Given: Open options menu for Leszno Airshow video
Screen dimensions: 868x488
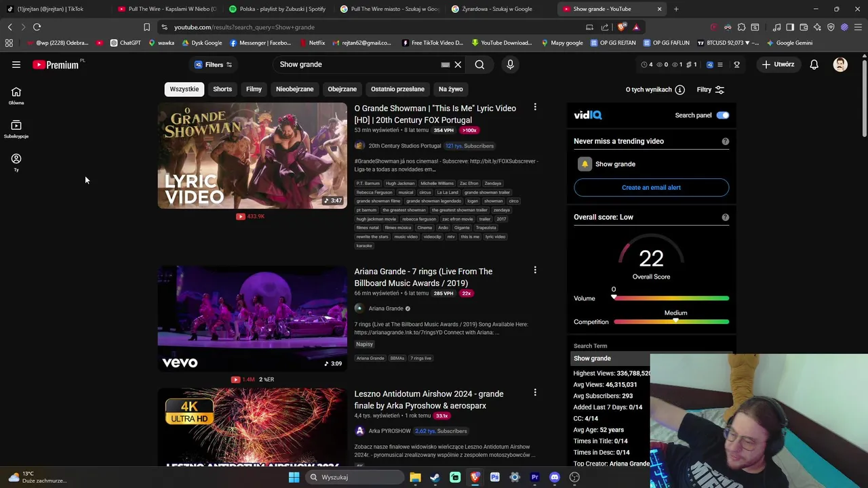Looking at the screenshot, I should click(535, 392).
